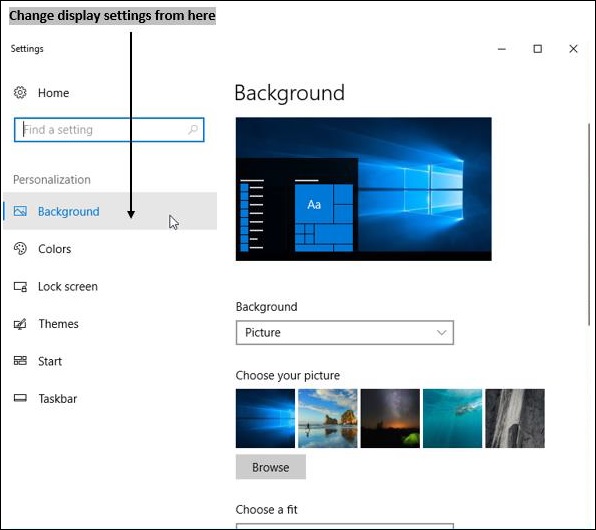Click the Home gear icon

pos(20,92)
